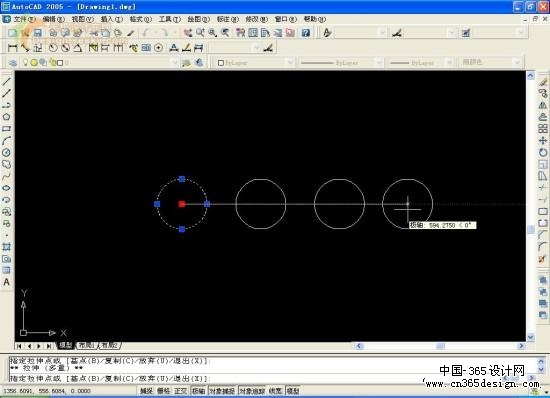
Task: Switch to the 布局1 layout tab
Action: coord(86,345)
